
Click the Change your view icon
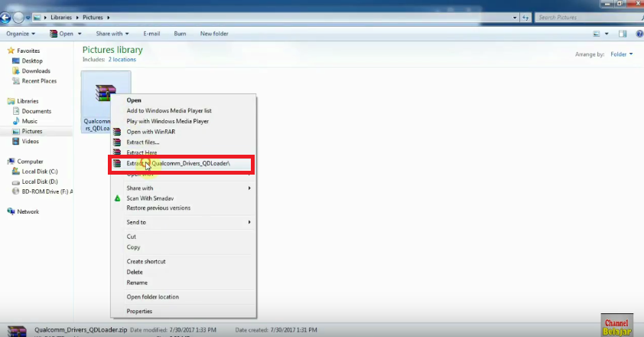tap(597, 34)
